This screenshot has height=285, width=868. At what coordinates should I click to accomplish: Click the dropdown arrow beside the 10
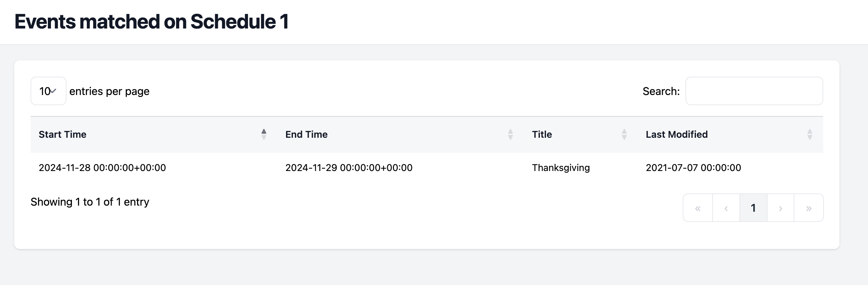point(53,91)
